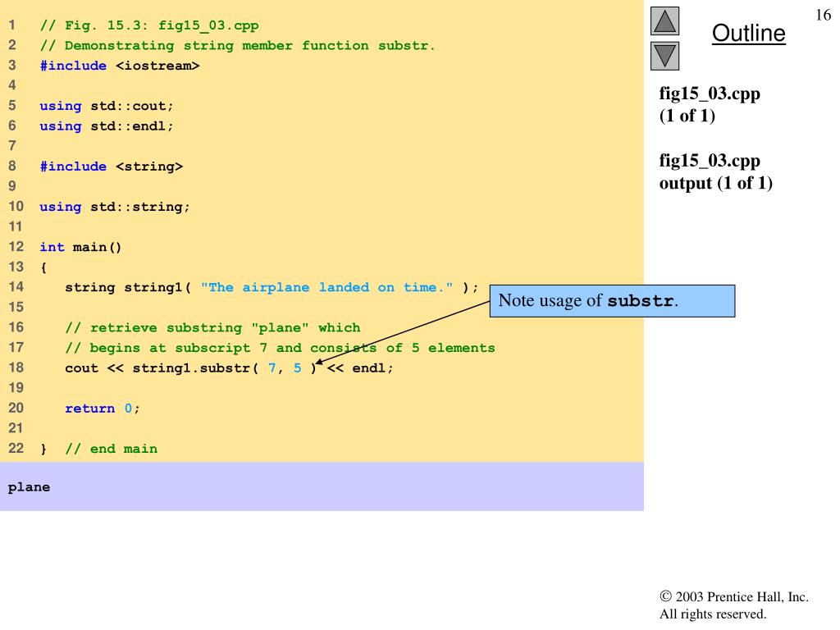Screen dimensions: 840x630
Task: Click the #include <string> code line
Action: [112, 167]
